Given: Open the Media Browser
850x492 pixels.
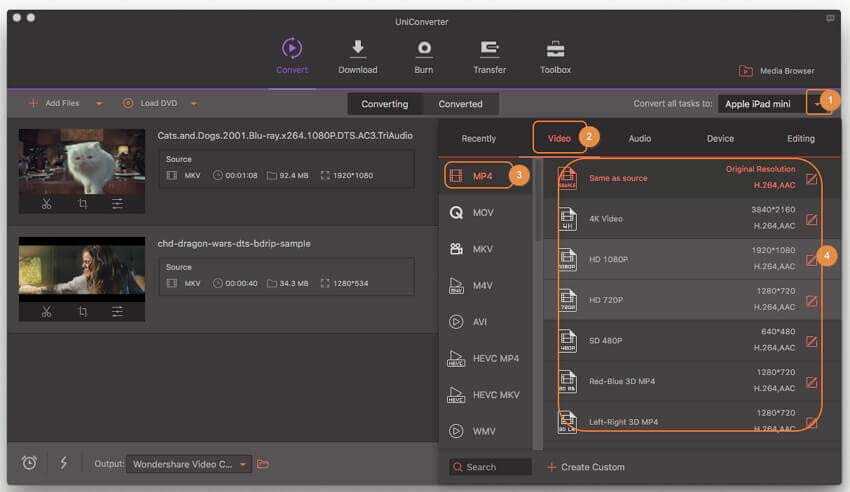Looking at the screenshot, I should point(776,70).
